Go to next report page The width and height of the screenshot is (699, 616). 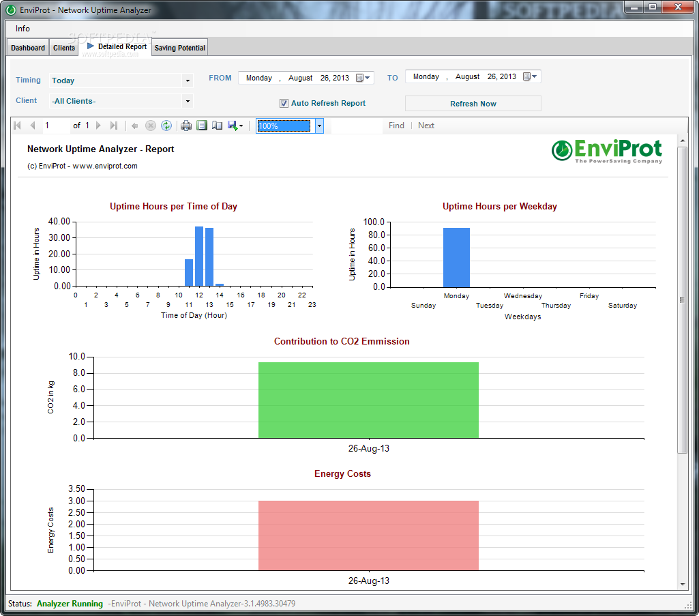click(98, 126)
